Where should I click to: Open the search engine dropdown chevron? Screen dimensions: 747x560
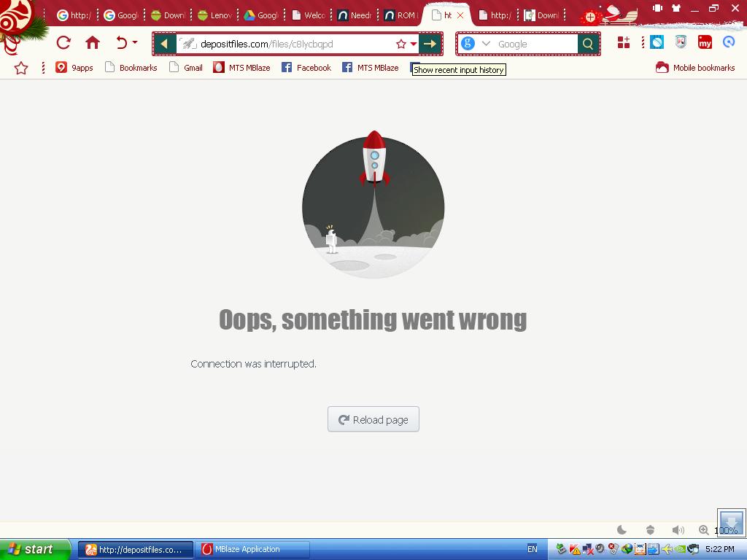(x=486, y=44)
